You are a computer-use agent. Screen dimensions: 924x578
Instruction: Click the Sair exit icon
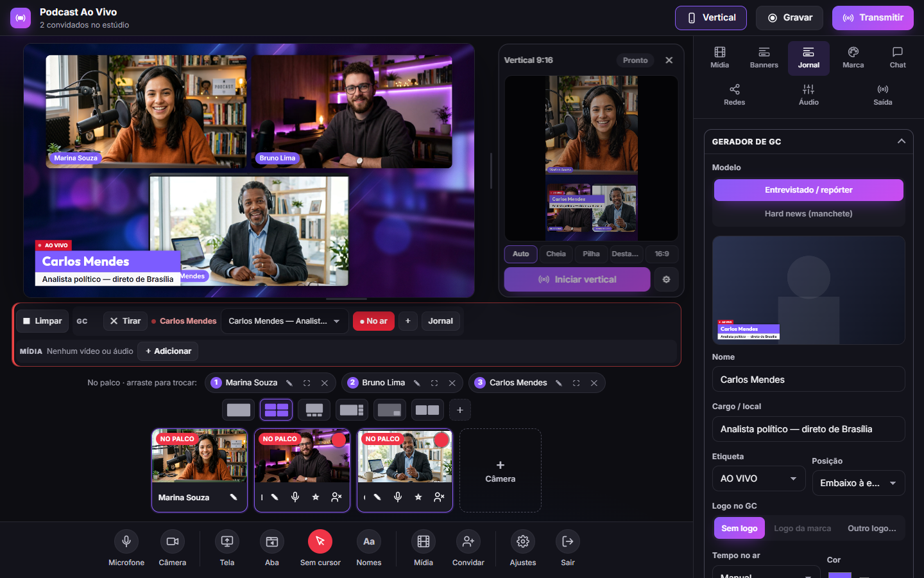point(568,541)
